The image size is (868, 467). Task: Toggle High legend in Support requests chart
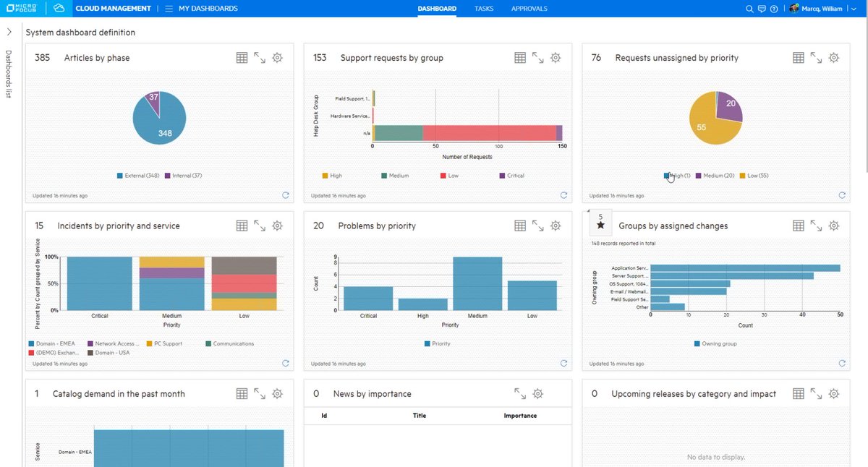click(x=332, y=176)
